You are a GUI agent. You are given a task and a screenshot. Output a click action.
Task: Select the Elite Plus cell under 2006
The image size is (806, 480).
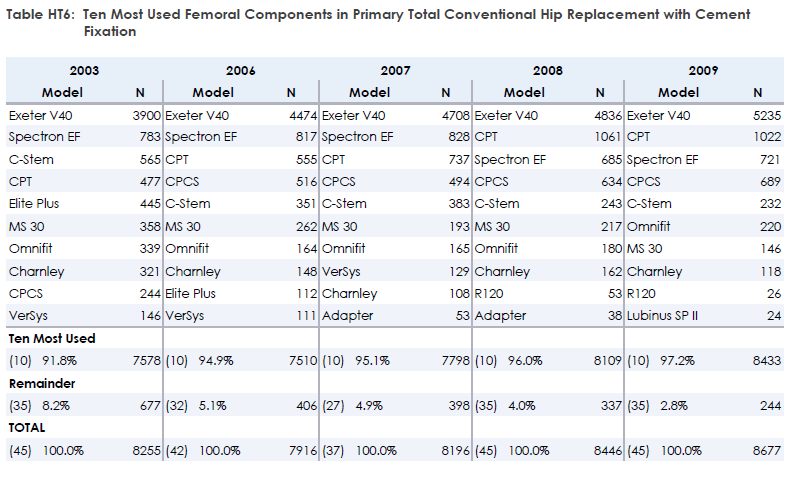click(191, 293)
